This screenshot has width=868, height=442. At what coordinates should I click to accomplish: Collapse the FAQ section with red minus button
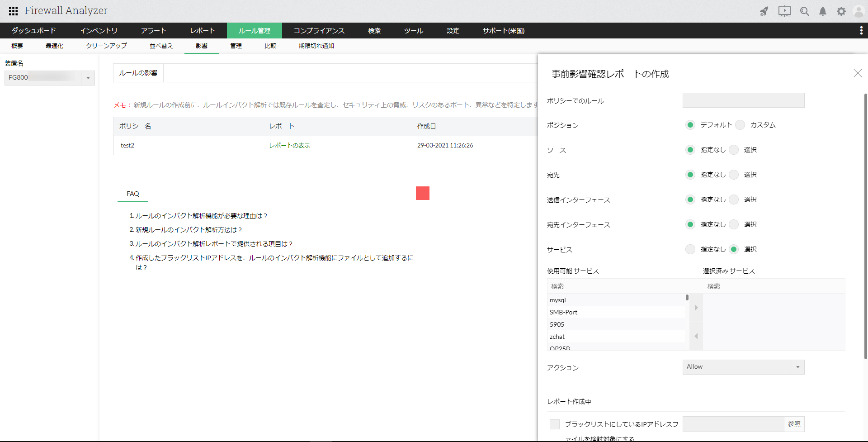click(422, 193)
